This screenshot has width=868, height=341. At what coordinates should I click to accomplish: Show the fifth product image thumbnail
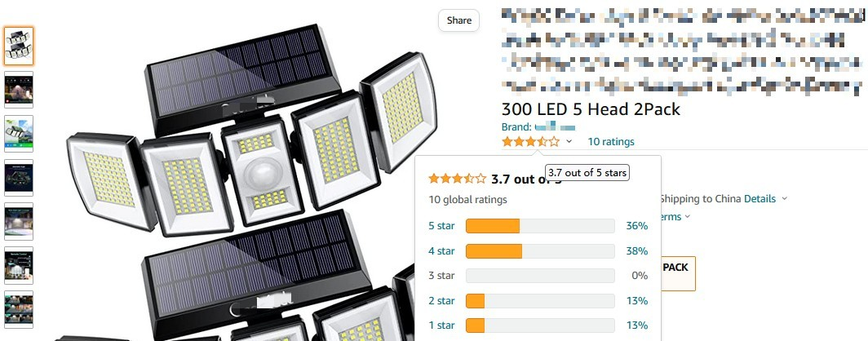19,221
